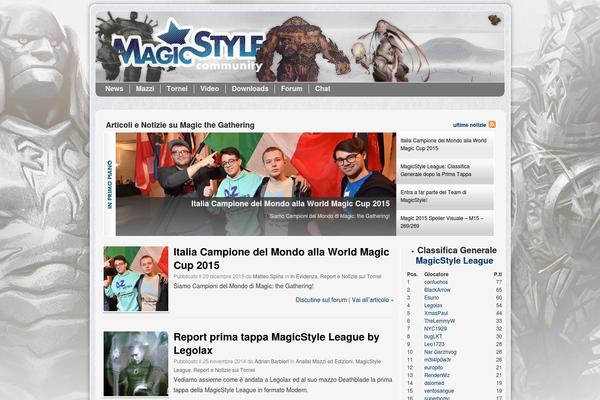Go to the Tornei section
The height and width of the screenshot is (400, 600).
177,89
